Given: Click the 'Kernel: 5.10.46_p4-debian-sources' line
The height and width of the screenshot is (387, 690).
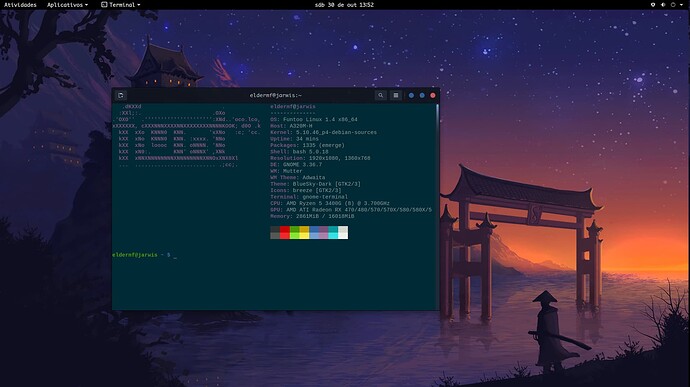Looking at the screenshot, I should pyautogui.click(x=323, y=132).
